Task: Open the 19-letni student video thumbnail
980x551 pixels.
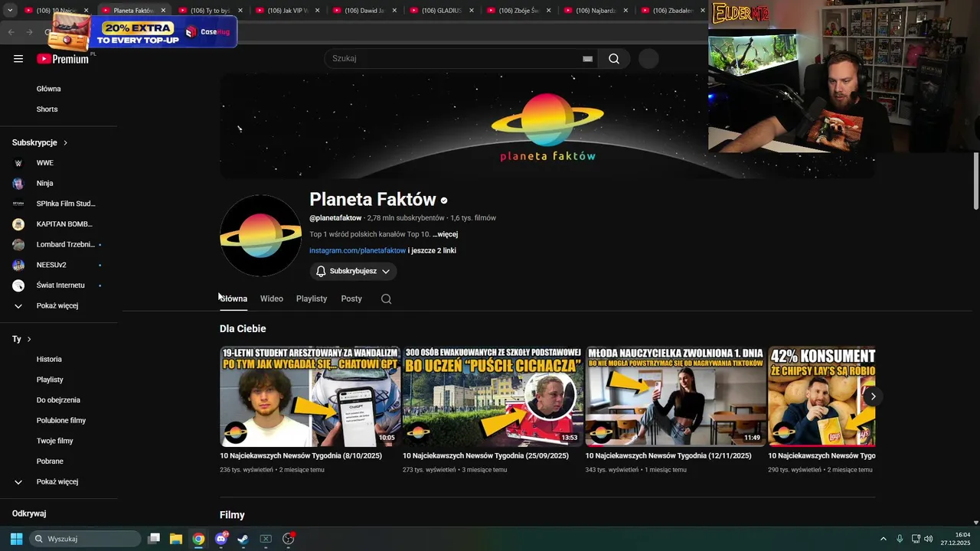Action: click(x=310, y=396)
